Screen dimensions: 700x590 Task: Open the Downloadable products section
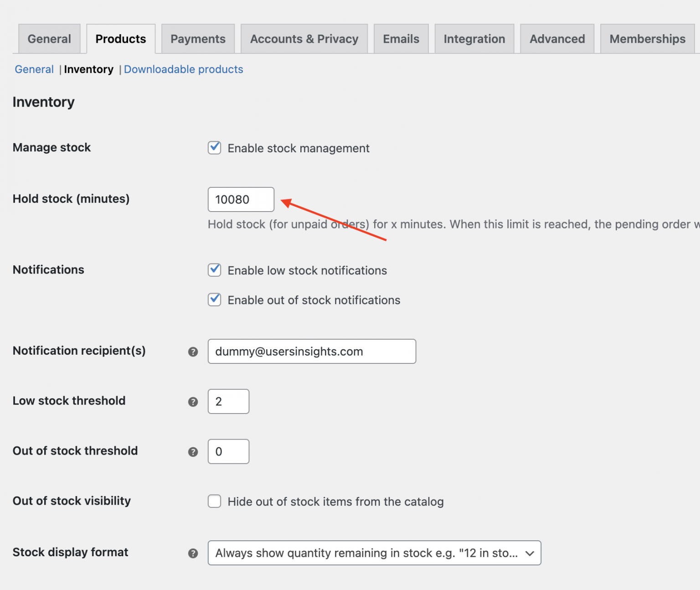tap(183, 69)
